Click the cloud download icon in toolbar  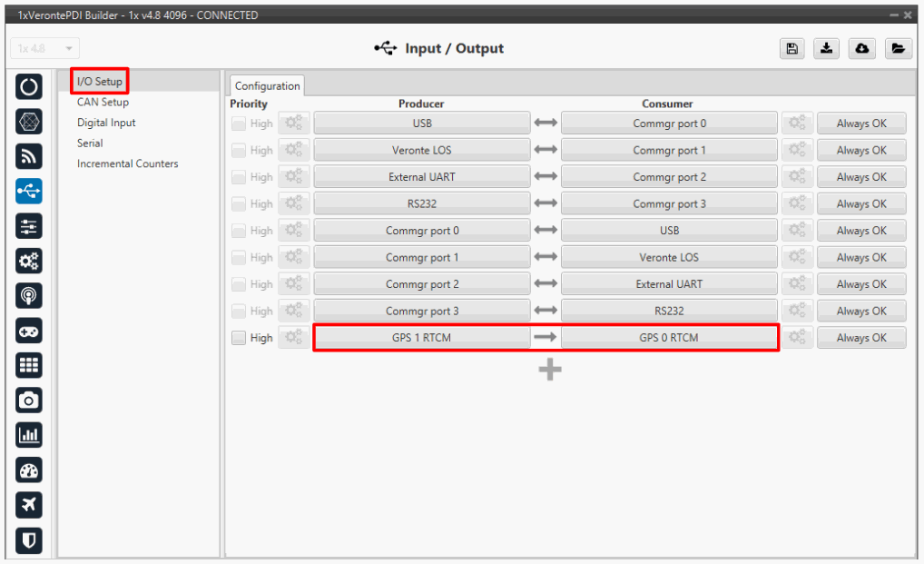pyautogui.click(x=861, y=49)
